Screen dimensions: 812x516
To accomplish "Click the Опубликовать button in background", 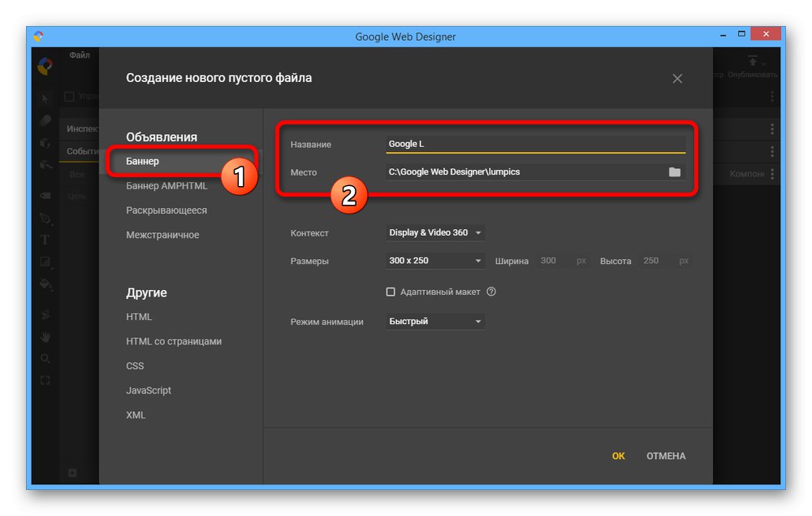I will [x=752, y=75].
